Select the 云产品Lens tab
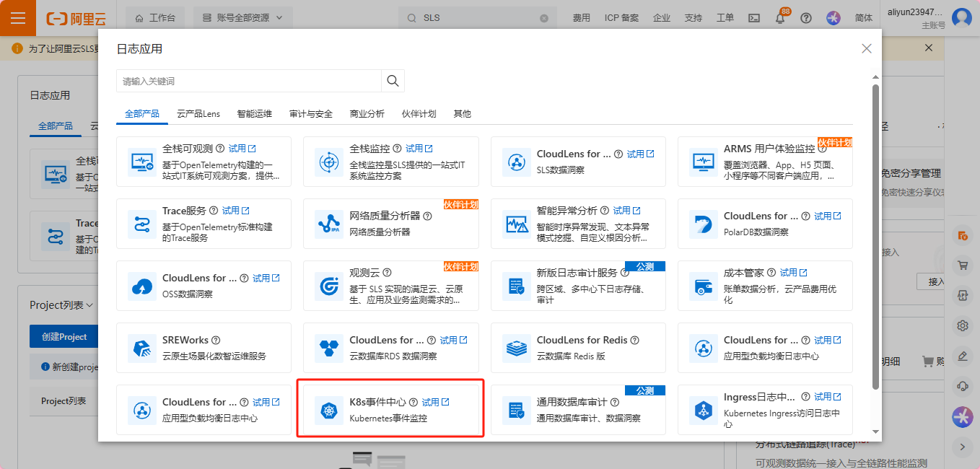Image resolution: width=980 pixels, height=469 pixels. [198, 114]
